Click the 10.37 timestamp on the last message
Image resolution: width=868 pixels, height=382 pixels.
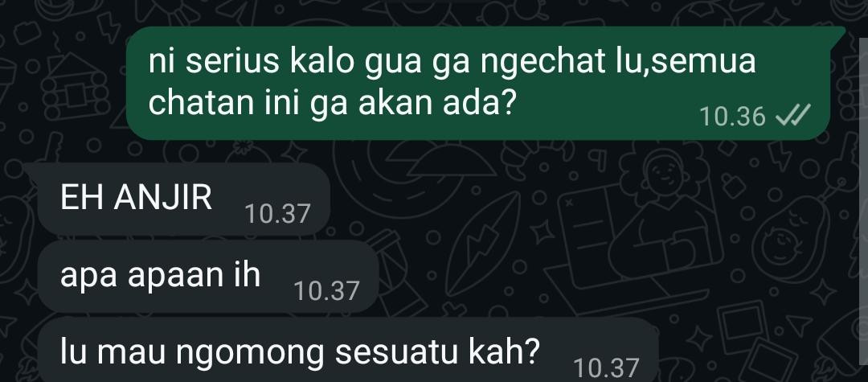click(x=606, y=368)
